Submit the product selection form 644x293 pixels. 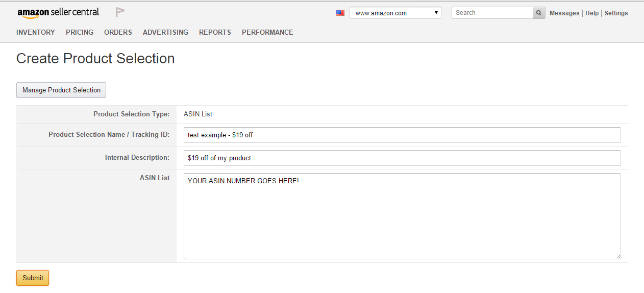tap(33, 278)
